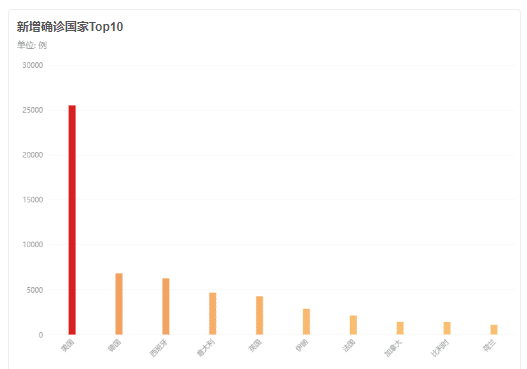Click the 意大利 axis label

tap(205, 348)
